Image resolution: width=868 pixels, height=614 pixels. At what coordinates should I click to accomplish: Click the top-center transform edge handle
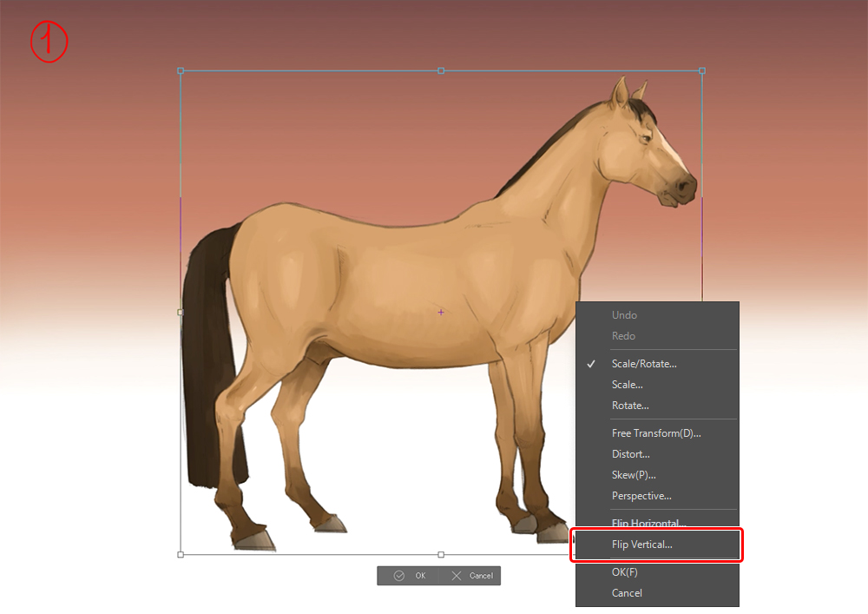point(441,70)
